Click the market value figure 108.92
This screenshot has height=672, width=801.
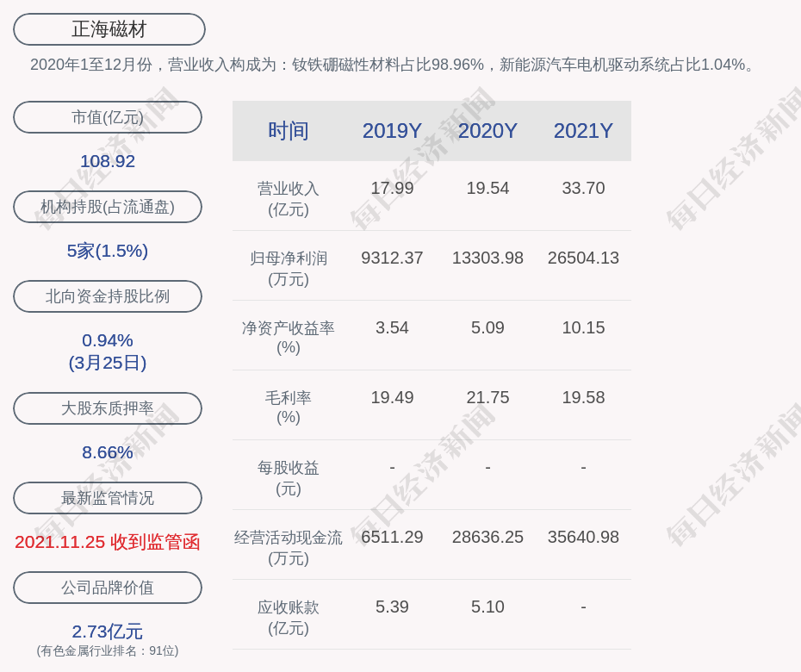pos(108,161)
